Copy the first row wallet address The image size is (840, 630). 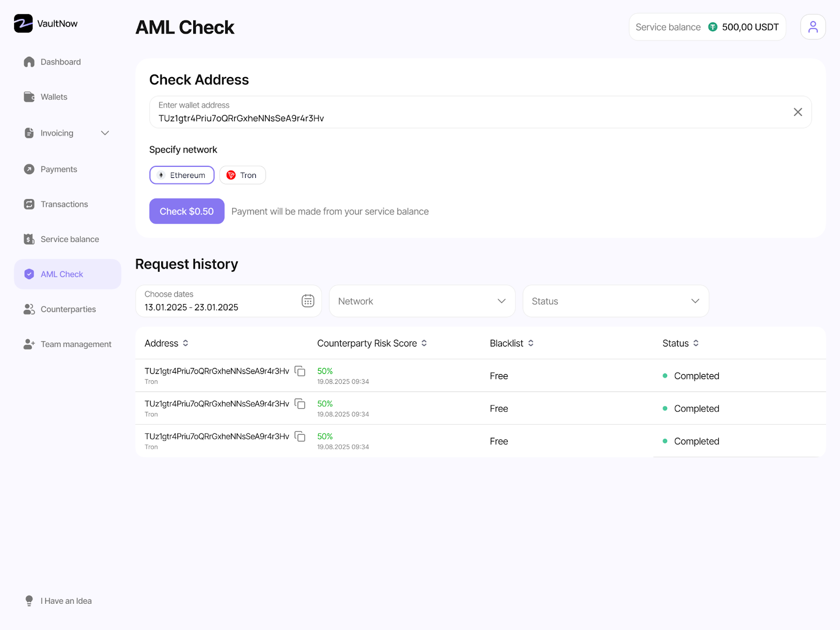click(300, 371)
